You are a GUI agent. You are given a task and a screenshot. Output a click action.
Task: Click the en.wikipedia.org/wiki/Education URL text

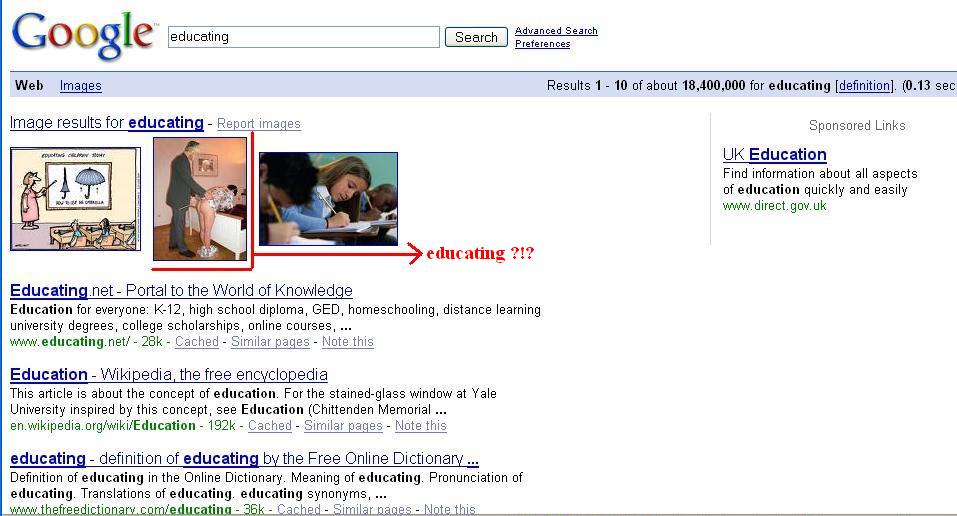pos(103,426)
